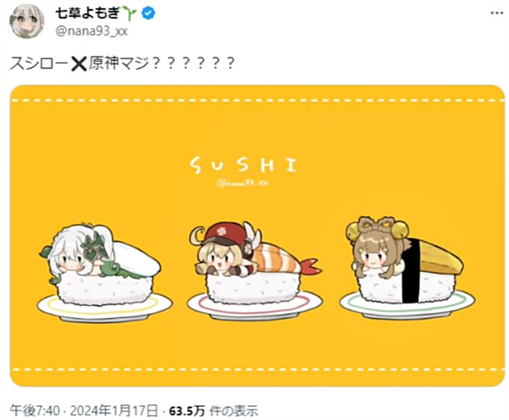Open the 63.5万 view count
509x420 pixels.
(x=187, y=411)
